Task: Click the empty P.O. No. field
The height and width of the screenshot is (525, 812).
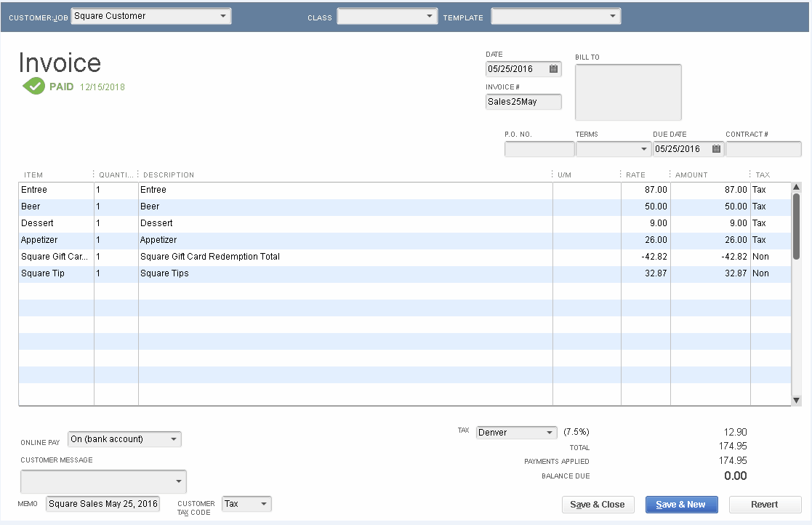Action: click(x=539, y=148)
